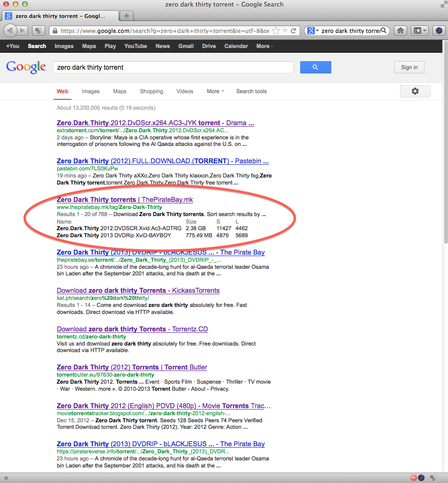Reload the page using the refresh icon

(293, 31)
